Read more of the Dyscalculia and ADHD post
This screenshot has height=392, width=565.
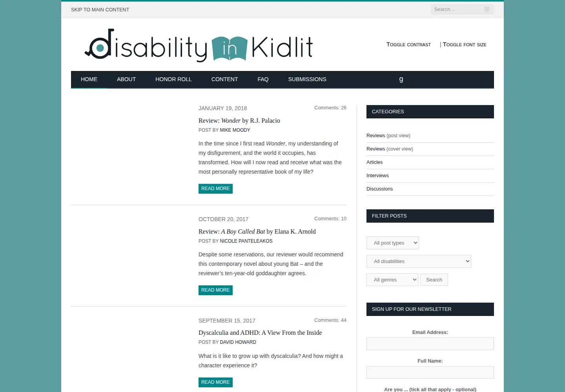click(x=215, y=382)
